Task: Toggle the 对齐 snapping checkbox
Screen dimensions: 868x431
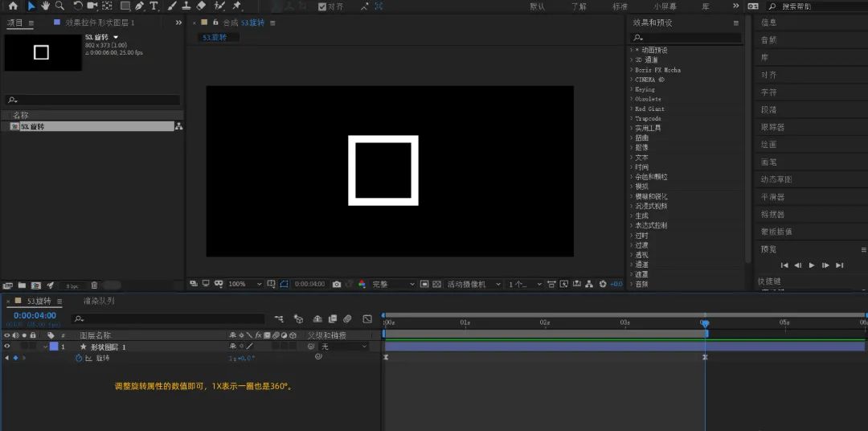Action: click(322, 6)
